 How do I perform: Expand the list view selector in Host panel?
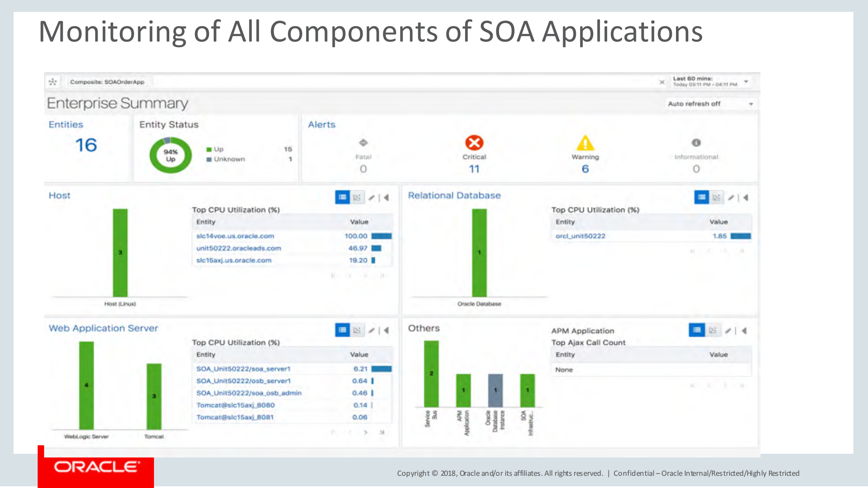[x=342, y=197]
